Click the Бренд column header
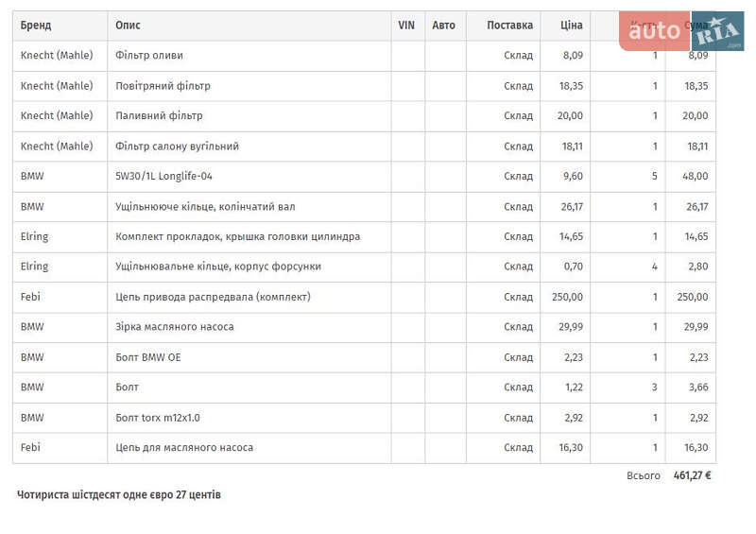756x534 pixels. [x=36, y=26]
